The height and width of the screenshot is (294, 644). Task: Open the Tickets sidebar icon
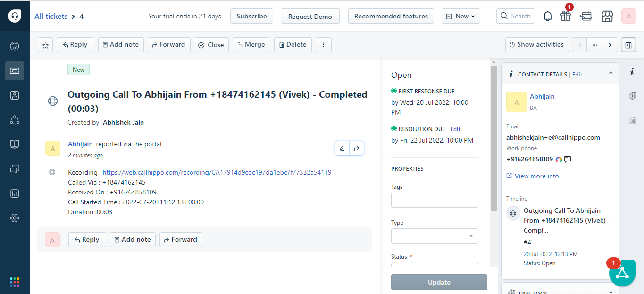[15, 71]
